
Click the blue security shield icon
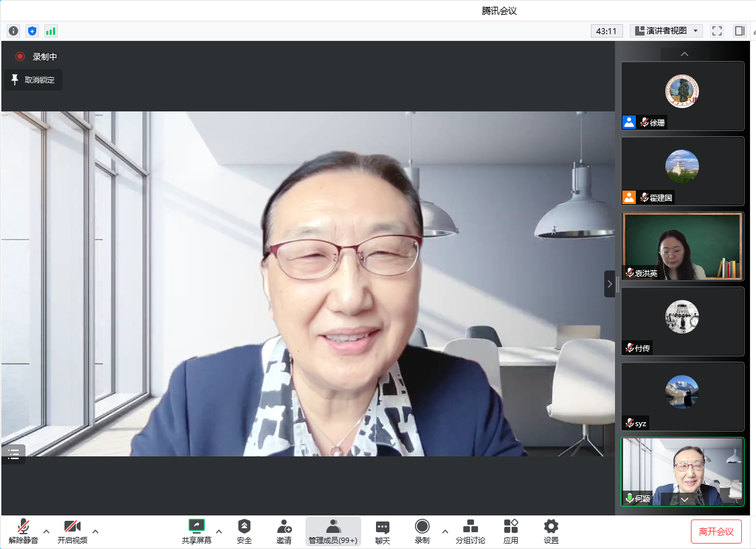(32, 31)
